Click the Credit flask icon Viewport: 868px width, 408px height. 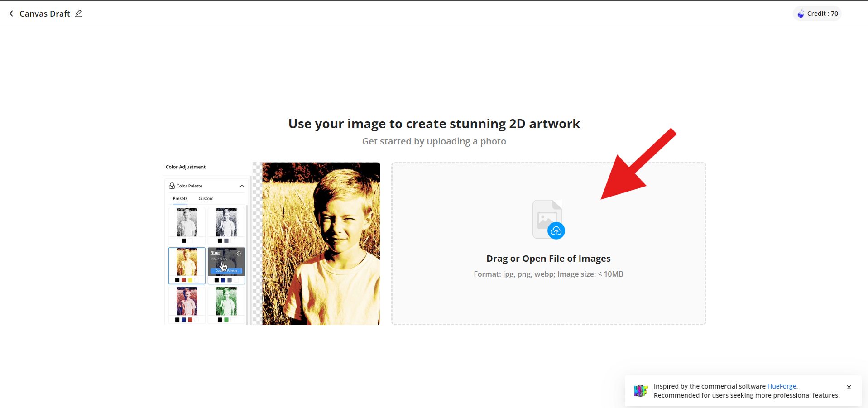[x=801, y=14]
